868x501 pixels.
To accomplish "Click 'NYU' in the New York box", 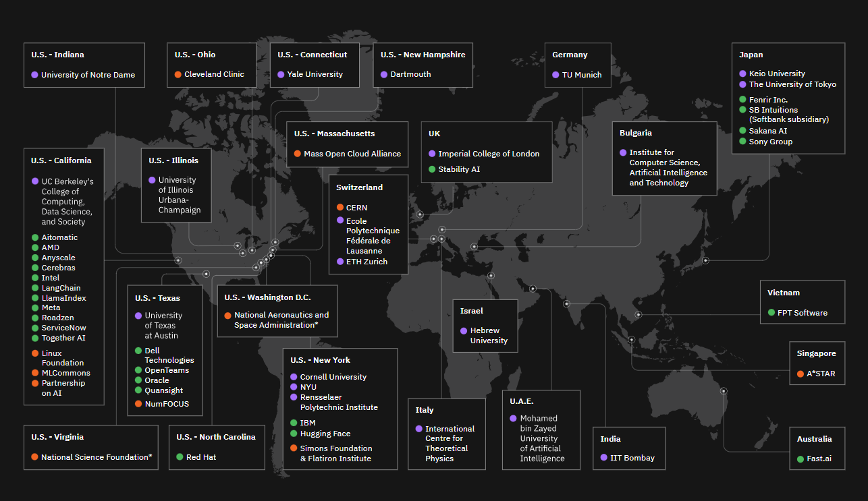I will [x=308, y=387].
